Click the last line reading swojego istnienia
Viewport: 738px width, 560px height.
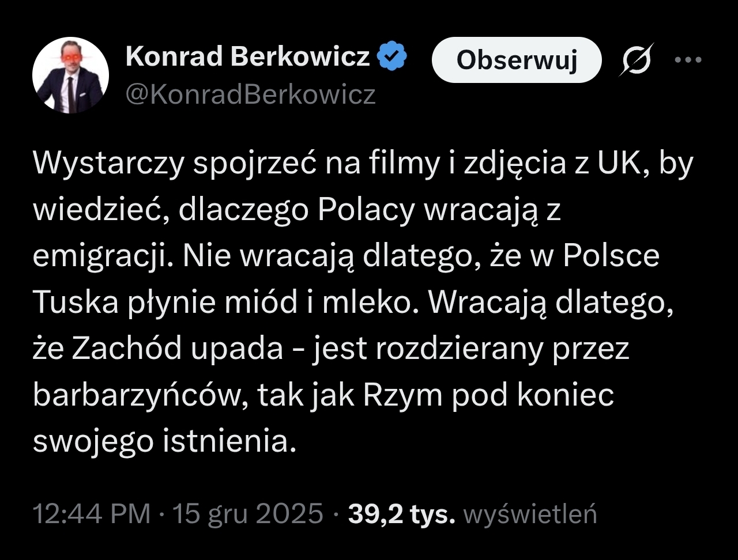click(x=160, y=441)
